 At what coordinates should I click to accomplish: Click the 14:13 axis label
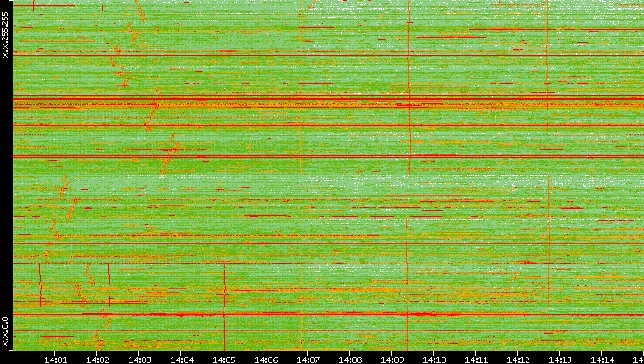(560, 360)
